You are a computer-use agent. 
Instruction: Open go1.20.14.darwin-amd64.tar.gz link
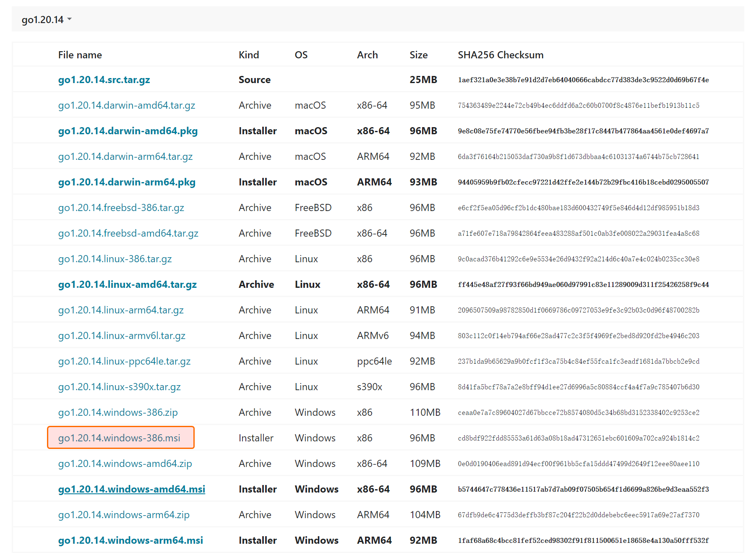pyautogui.click(x=126, y=105)
